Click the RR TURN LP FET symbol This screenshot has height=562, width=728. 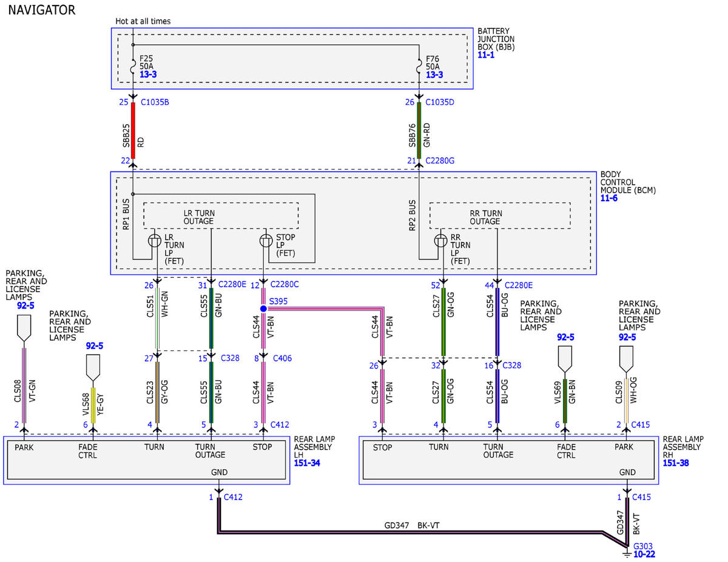pos(442,241)
